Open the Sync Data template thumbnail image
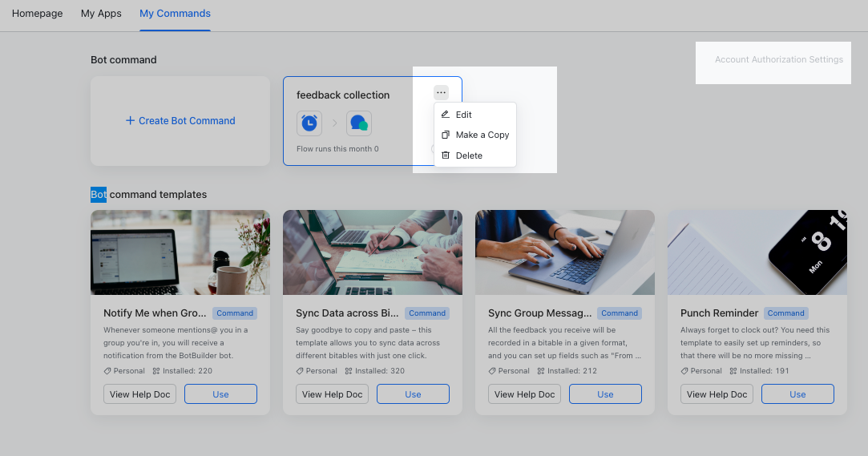The image size is (868, 456). click(373, 252)
